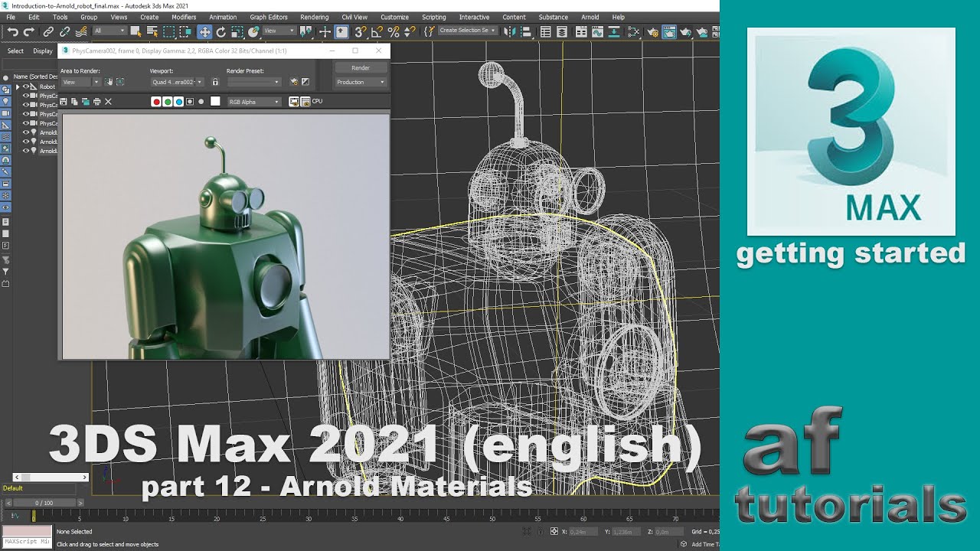This screenshot has width=980, height=551.
Task: Open the Customize menu
Action: tap(394, 17)
